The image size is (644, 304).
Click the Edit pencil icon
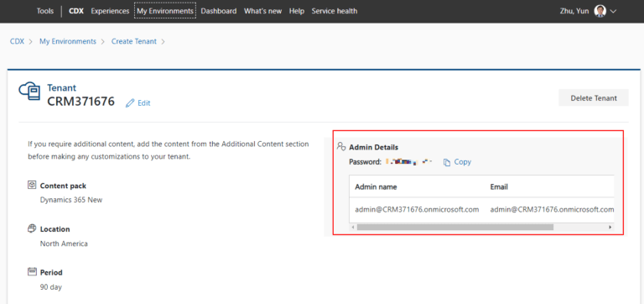(130, 103)
